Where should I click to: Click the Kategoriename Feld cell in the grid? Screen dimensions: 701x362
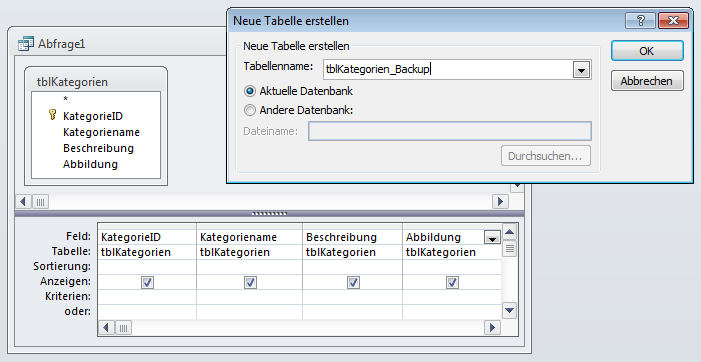pyautogui.click(x=249, y=237)
